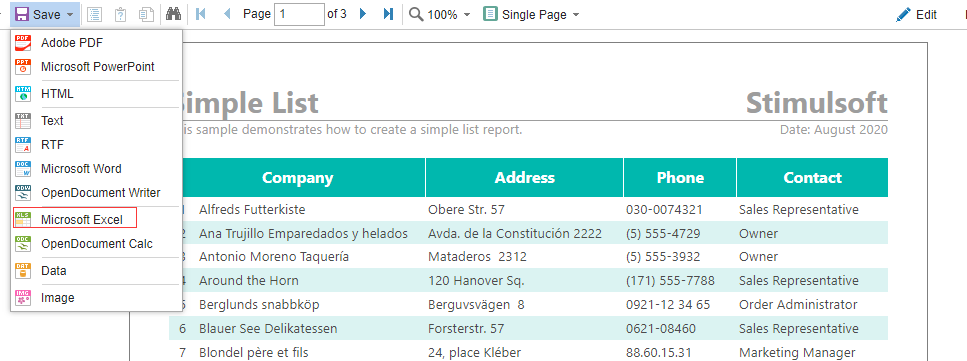This screenshot has width=967, height=361.
Task: Click phone number 88.60.15.31
Action: tap(659, 353)
